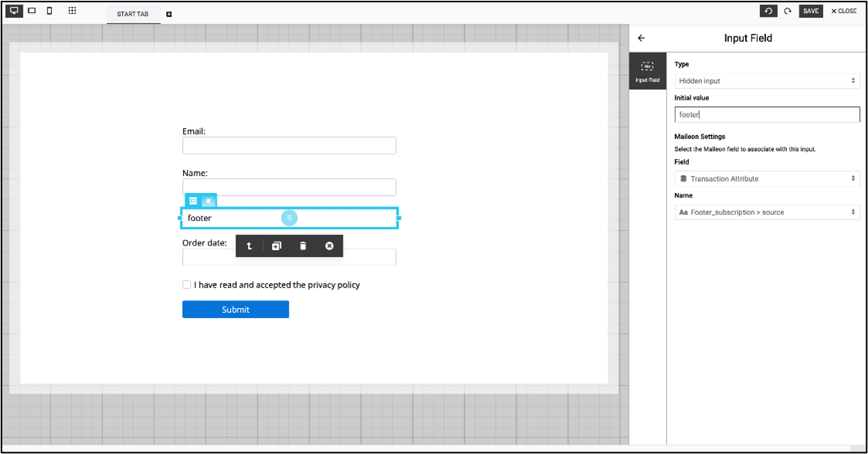
Task: Delete the selected footer element
Action: pos(303,246)
